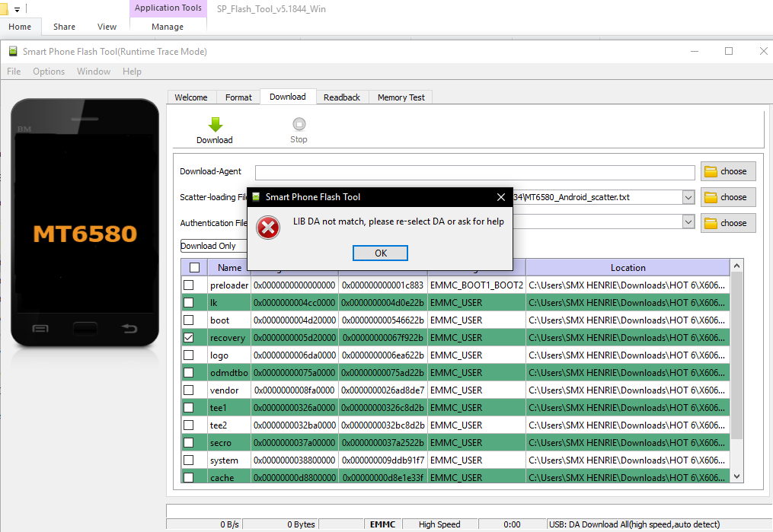
Task: Check the vendor partition checkbox
Action: pos(188,390)
